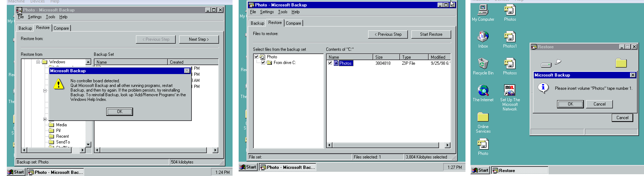Toggle the 'From drive C:' checkbox
Image resolution: width=644 pixels, height=176 pixels.
click(263, 63)
